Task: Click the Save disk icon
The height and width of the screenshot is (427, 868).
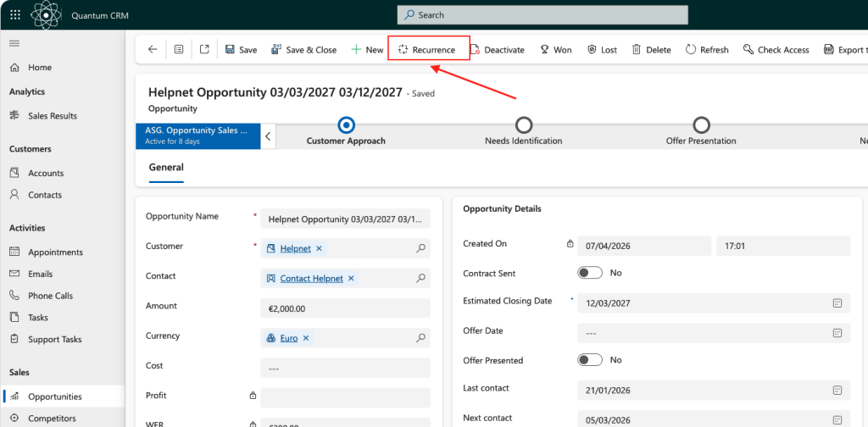Action: (231, 50)
